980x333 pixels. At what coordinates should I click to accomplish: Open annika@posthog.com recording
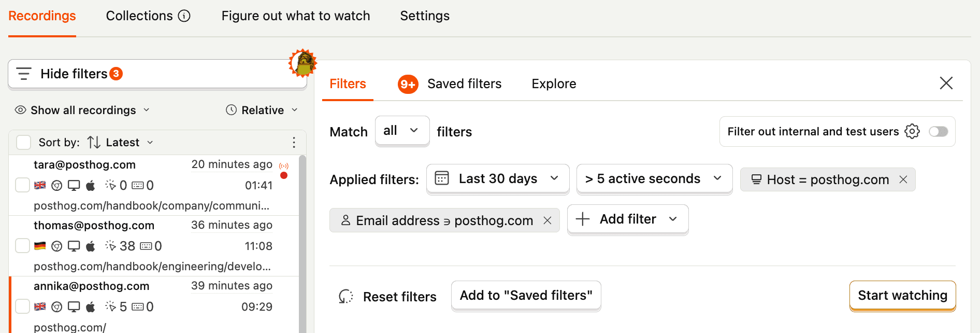(154, 305)
